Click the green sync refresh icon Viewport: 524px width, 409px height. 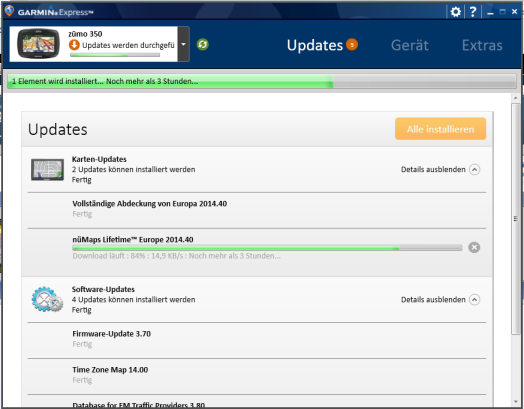coord(203,44)
